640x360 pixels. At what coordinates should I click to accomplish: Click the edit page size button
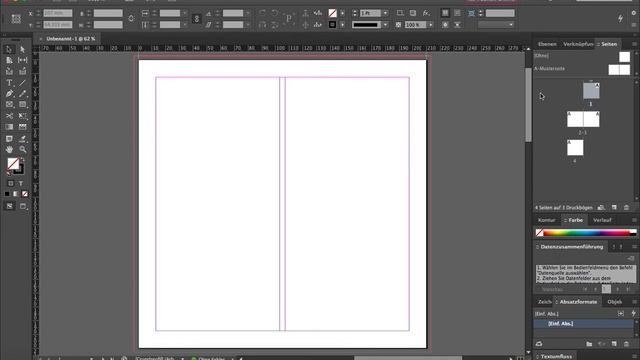(x=601, y=208)
